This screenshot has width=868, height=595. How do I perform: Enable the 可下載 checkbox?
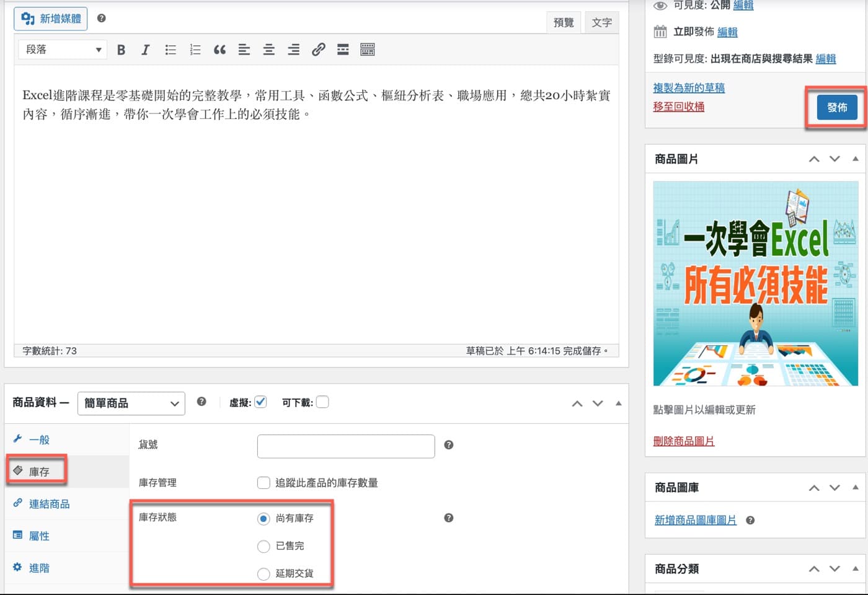tap(322, 402)
